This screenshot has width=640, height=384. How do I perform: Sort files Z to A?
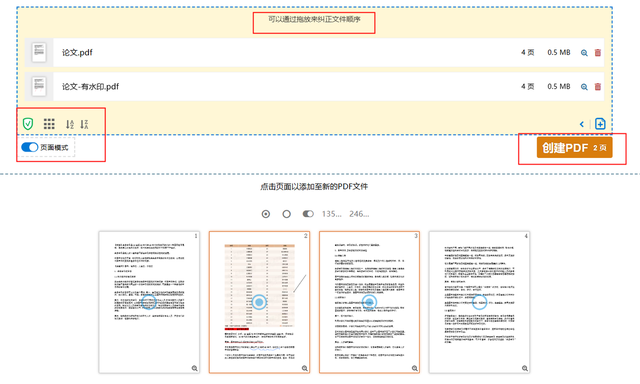click(84, 124)
